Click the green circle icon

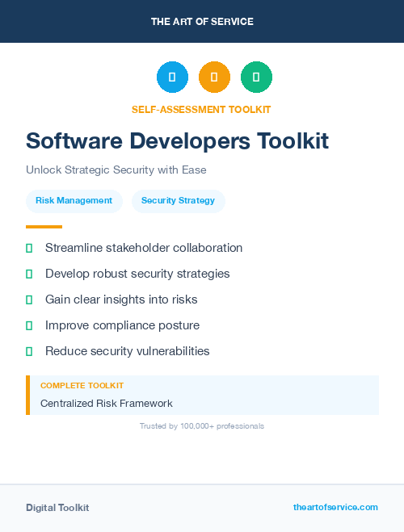[256, 77]
